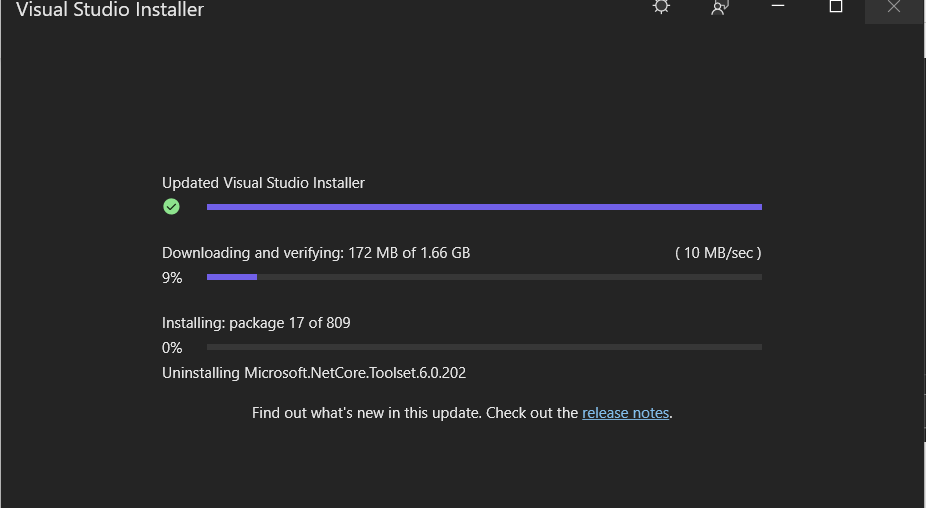Click the installing packages progress bar
The height and width of the screenshot is (508, 926).
(x=484, y=347)
